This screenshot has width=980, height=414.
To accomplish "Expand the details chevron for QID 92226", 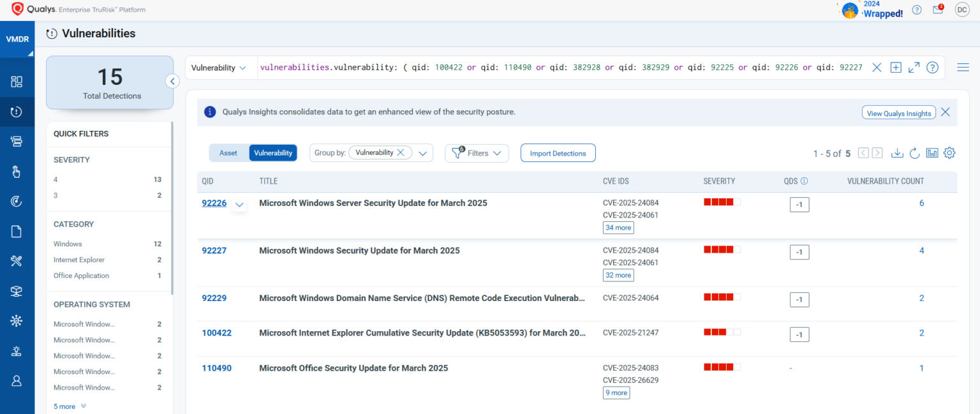I will coord(239,205).
